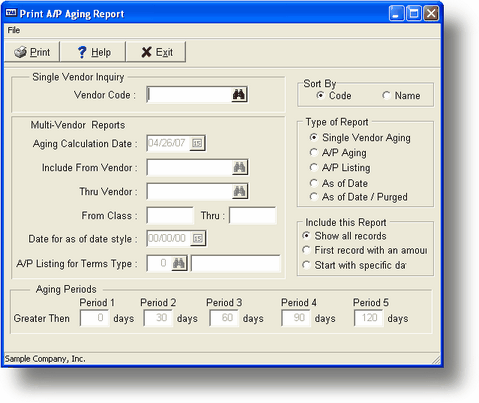Open the File menu

click(14, 30)
